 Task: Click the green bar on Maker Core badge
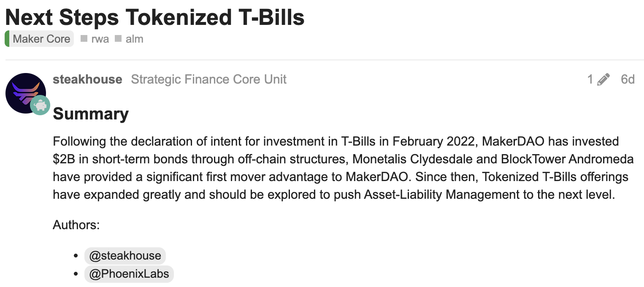coord(7,39)
